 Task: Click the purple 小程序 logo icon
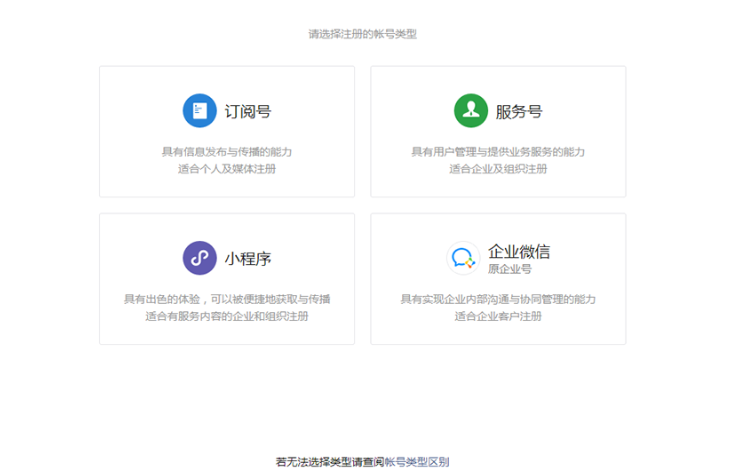[x=199, y=258]
